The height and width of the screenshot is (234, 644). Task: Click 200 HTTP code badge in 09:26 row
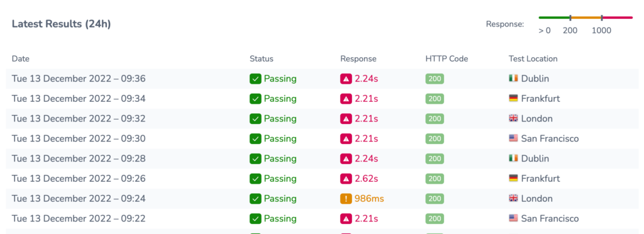click(435, 179)
